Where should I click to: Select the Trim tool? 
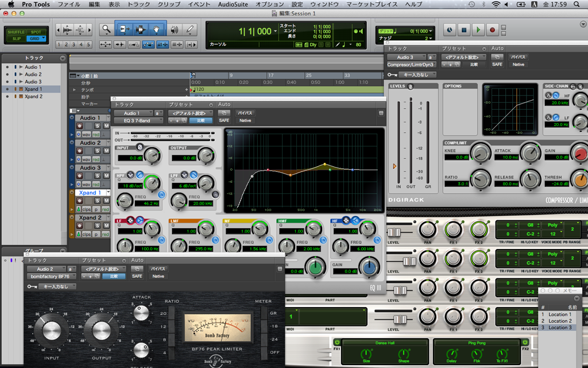coord(125,29)
